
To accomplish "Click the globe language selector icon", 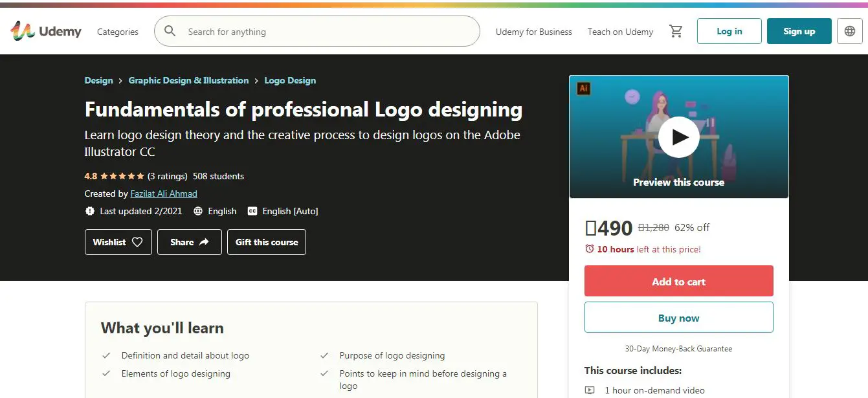I will pyautogui.click(x=850, y=31).
